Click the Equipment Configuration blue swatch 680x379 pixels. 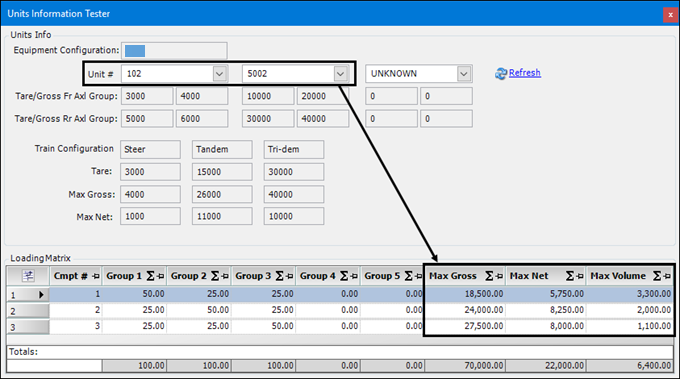[135, 51]
